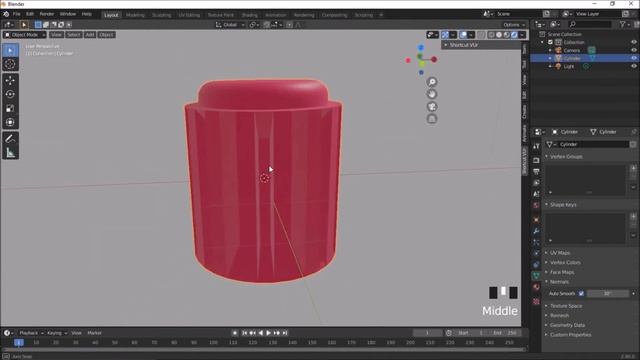Hide Cylinder with its eye icon

634,58
